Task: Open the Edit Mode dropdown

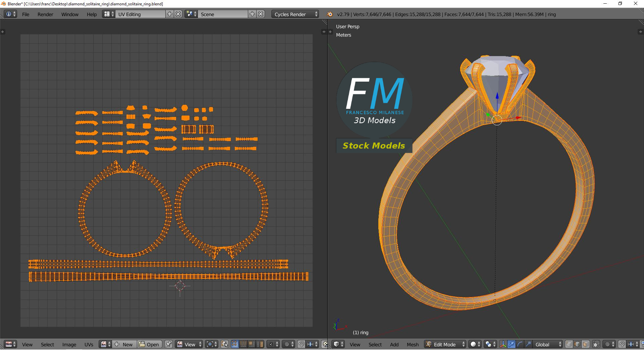Action: tap(445, 344)
